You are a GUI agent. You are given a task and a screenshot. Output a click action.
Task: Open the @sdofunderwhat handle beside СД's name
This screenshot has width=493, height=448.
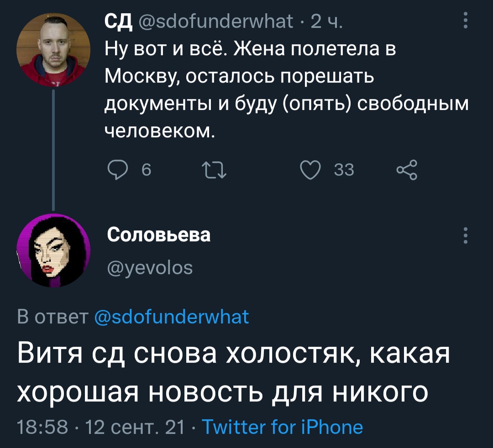pos(215,21)
